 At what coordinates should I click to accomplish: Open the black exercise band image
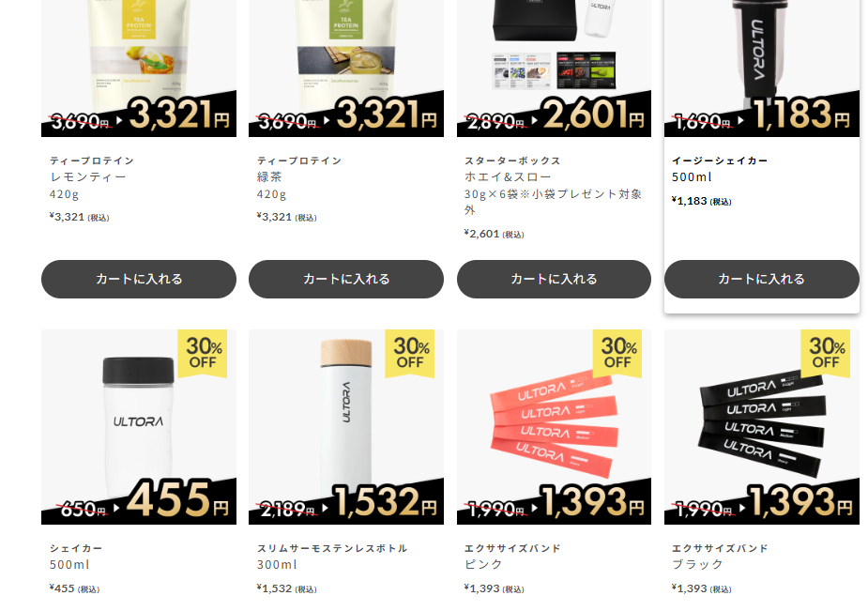click(x=762, y=427)
